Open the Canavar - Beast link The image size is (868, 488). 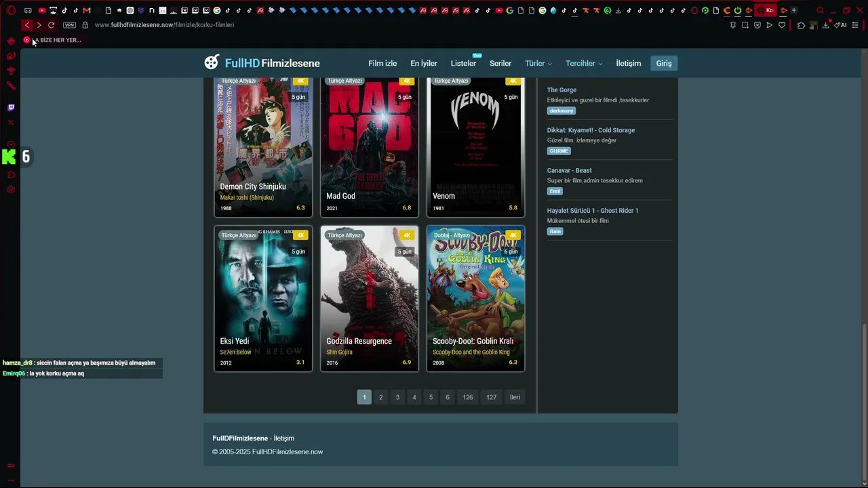pyautogui.click(x=569, y=170)
